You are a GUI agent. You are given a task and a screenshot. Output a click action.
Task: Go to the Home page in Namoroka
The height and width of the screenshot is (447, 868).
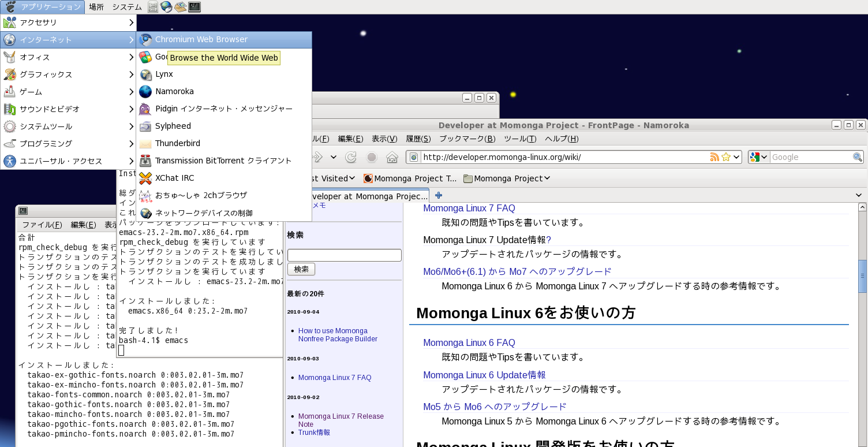pos(392,157)
